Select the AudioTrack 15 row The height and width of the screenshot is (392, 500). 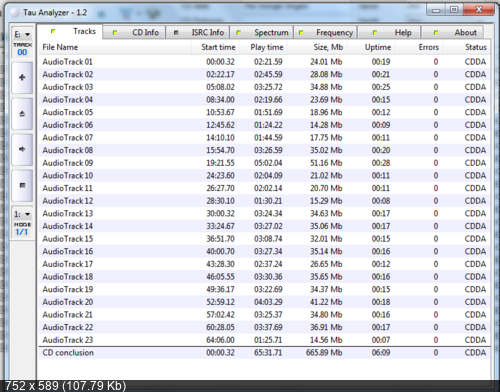tap(264, 239)
